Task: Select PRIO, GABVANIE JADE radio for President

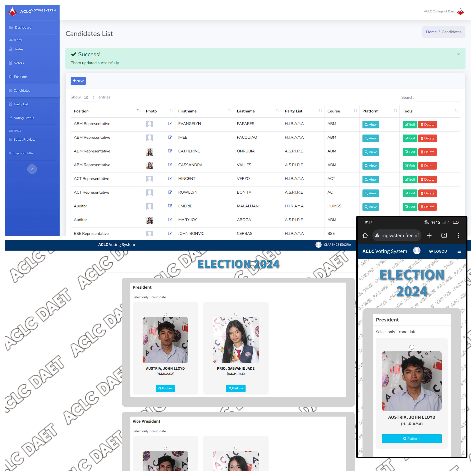Action: [236, 314]
